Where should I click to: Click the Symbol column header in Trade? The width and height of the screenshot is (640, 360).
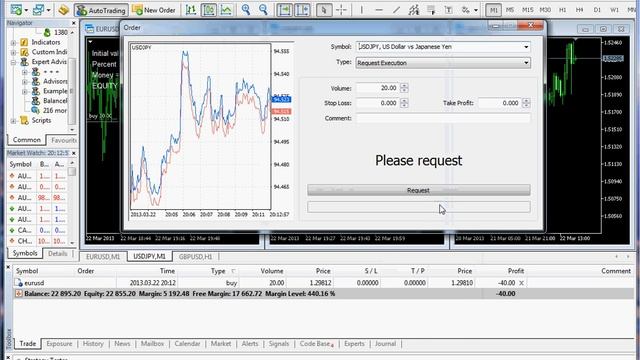pos(27,271)
